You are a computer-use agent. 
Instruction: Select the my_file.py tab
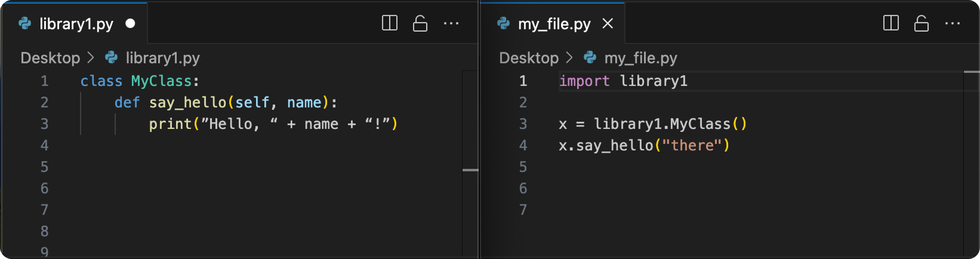pyautogui.click(x=554, y=24)
